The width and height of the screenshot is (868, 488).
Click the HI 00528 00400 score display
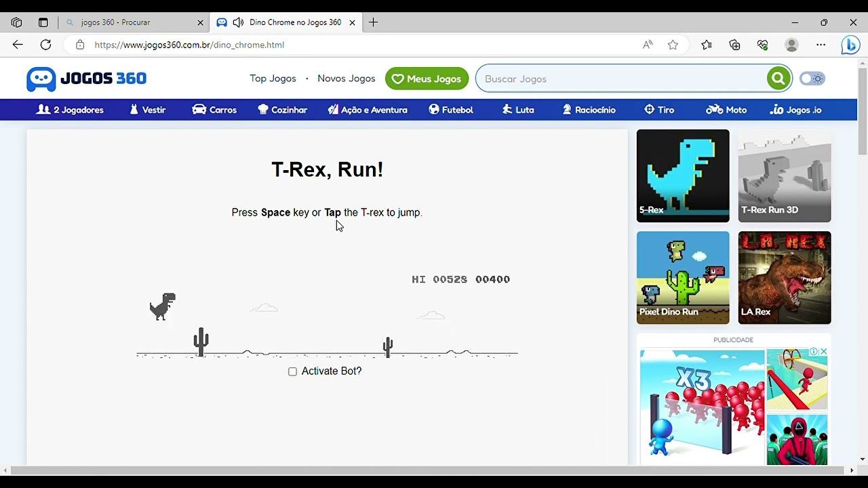coord(460,279)
